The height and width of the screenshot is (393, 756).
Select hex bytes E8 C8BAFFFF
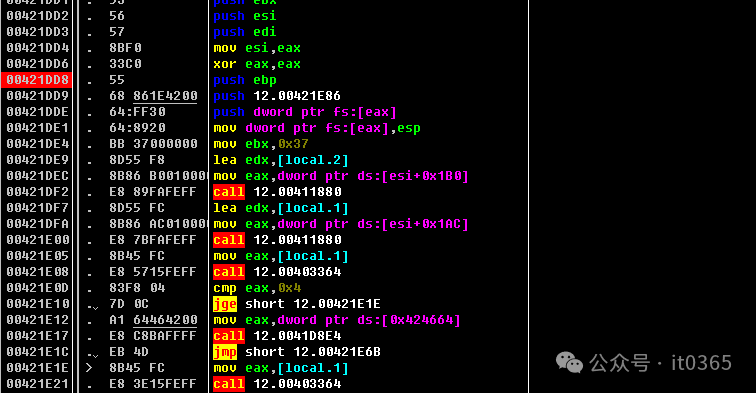pos(153,336)
